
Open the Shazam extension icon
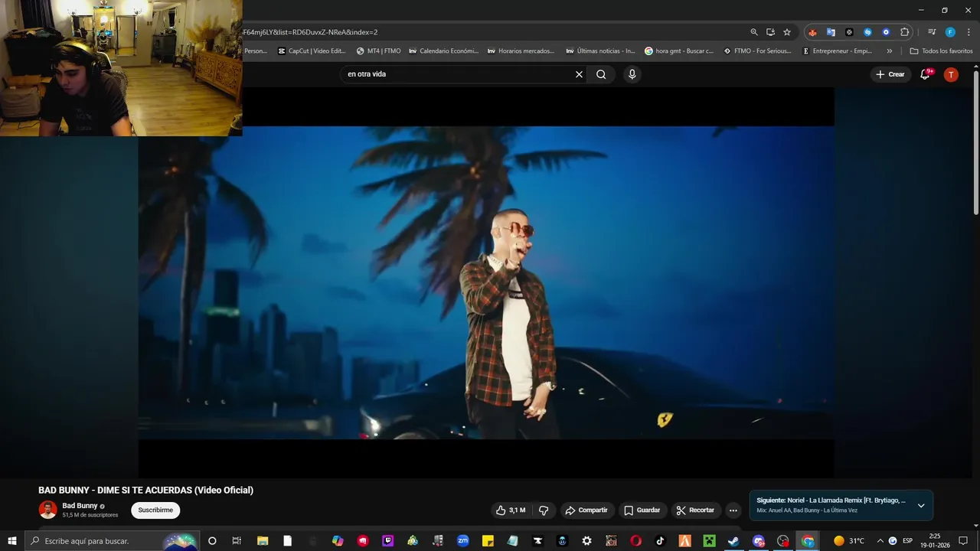click(x=867, y=32)
